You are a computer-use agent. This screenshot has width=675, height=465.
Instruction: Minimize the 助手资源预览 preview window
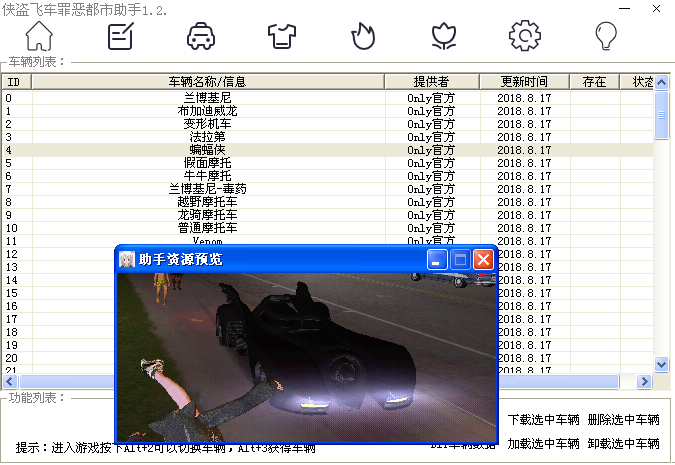[x=437, y=260]
